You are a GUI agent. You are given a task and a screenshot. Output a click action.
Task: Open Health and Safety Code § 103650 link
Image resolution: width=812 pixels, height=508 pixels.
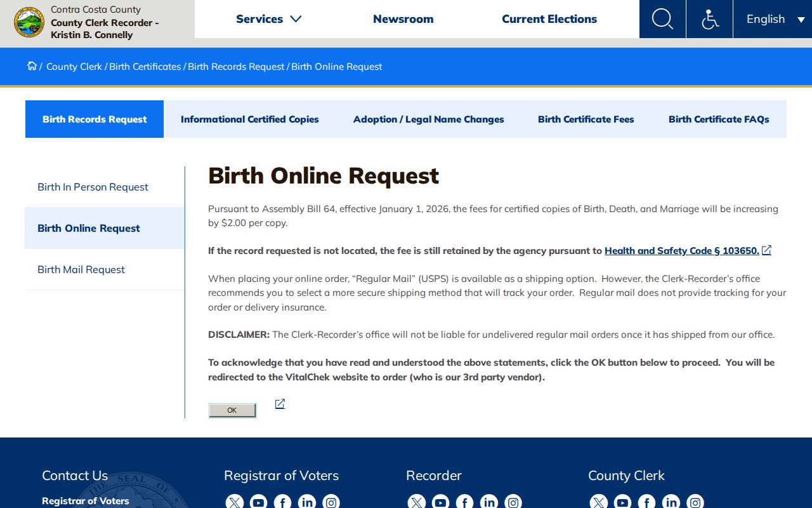pos(682,250)
